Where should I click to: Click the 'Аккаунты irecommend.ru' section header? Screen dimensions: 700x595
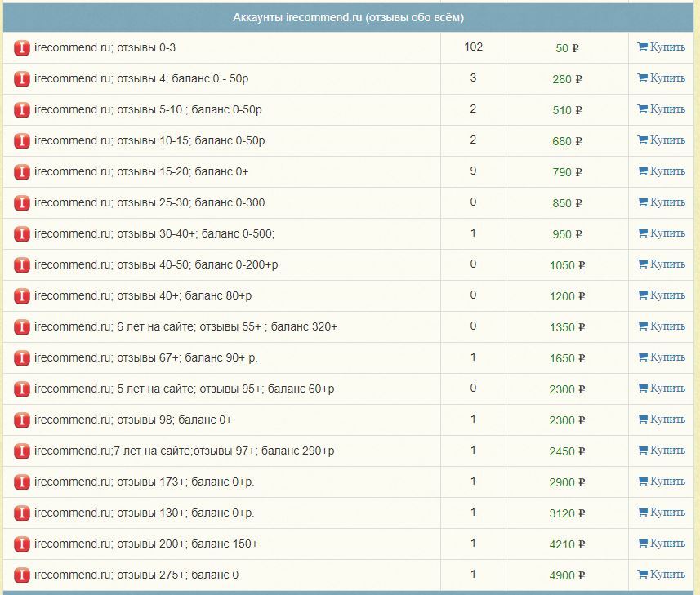point(349,17)
